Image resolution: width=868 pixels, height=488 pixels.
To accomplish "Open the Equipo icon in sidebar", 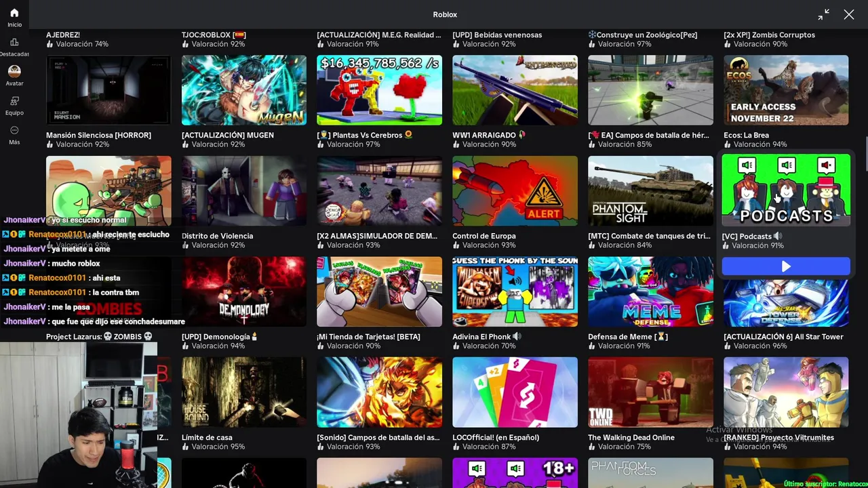I will point(14,101).
